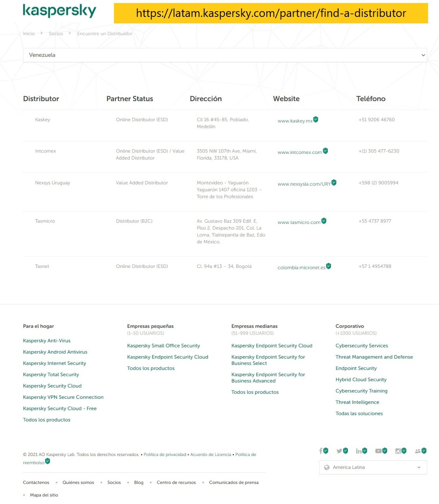Select the Intcomex distributor name
439x504 pixels.
(x=45, y=151)
